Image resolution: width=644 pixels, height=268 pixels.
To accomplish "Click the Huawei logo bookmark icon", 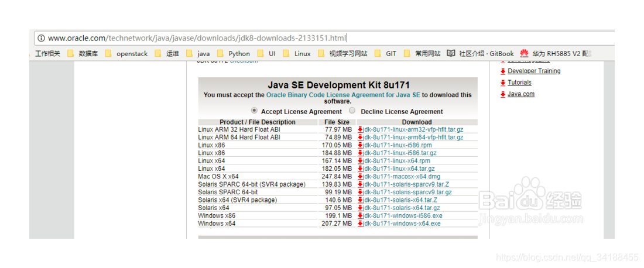I will pyautogui.click(x=523, y=54).
